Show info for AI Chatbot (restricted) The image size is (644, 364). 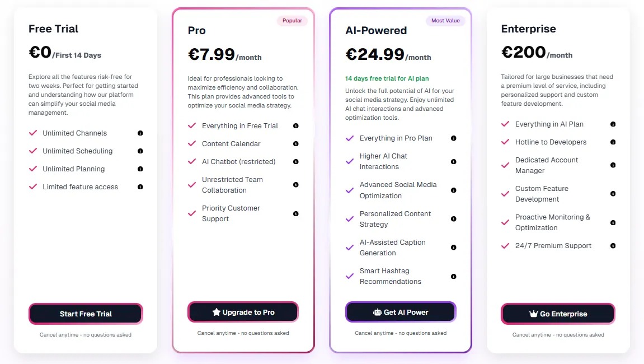tap(296, 162)
